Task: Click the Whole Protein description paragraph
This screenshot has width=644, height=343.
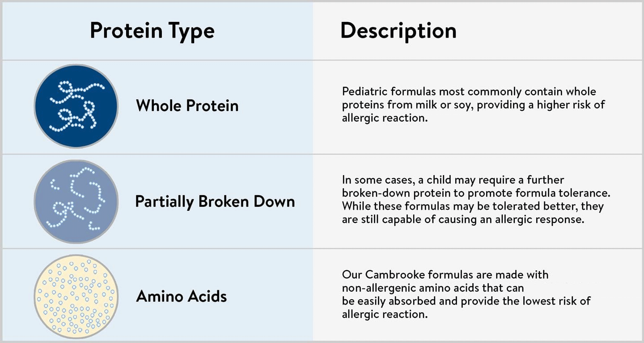Action: pyautogui.click(x=473, y=105)
